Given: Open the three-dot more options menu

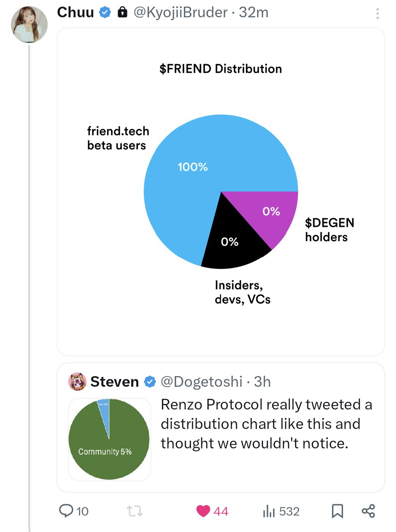Looking at the screenshot, I should pyautogui.click(x=377, y=14).
